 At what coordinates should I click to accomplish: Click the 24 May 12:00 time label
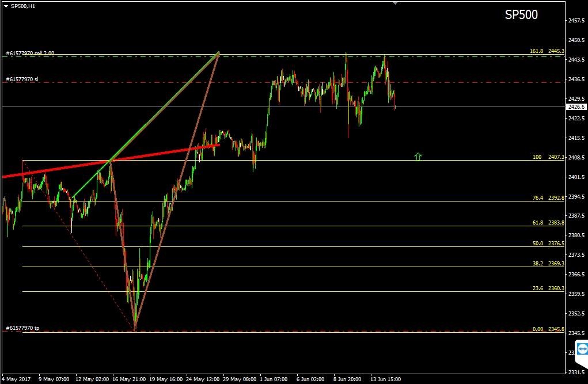(x=203, y=379)
